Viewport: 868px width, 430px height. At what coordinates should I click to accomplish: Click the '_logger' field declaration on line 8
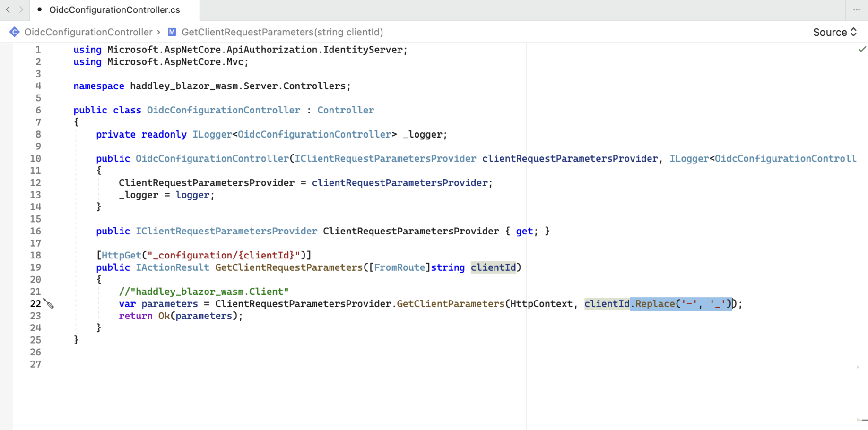(422, 134)
